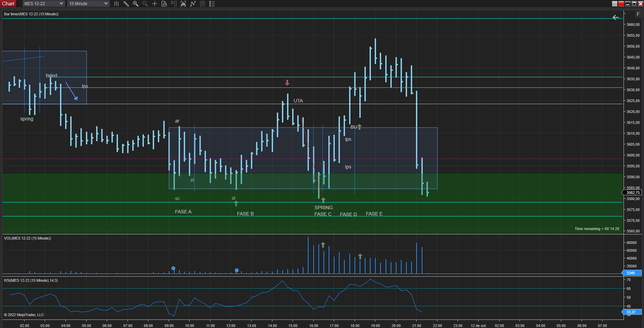This screenshot has width=644, height=328.
Task: Open the chart properties list icon
Action: click(212, 4)
